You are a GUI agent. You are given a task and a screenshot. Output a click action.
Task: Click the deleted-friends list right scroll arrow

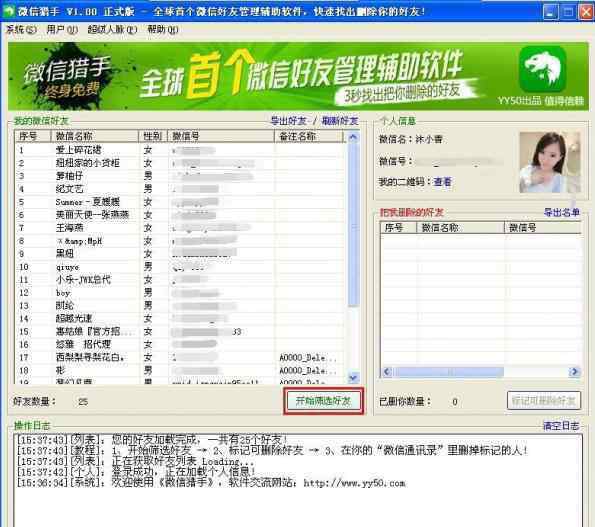[x=575, y=371]
